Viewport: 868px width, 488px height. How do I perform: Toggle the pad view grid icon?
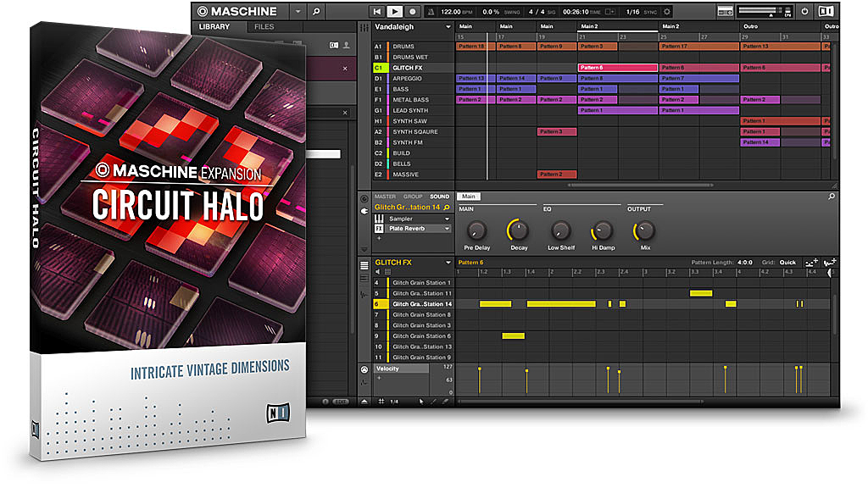pyautogui.click(x=387, y=272)
